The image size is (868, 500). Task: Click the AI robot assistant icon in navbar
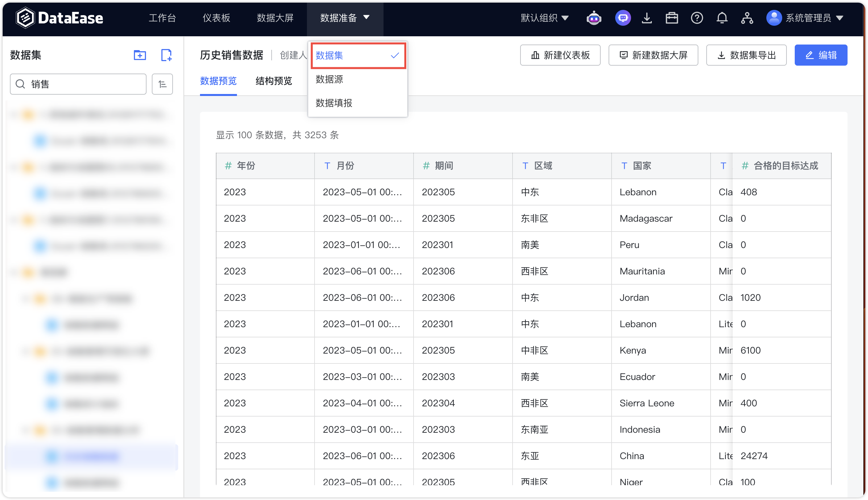594,17
